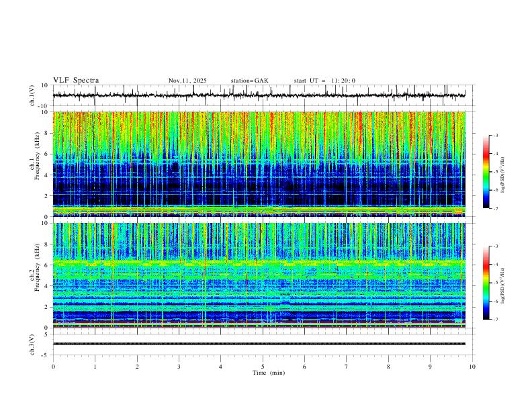Click the "-3" tick on ch.1 colorbar
Viewport: 532px width, 411px height.
point(496,135)
